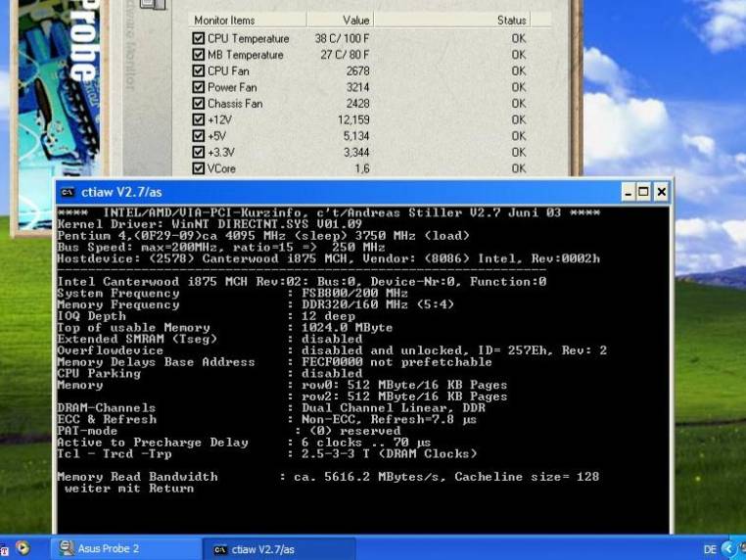This screenshot has width=746, height=560.
Task: Open the media player quick launch icon
Action: pos(23,548)
